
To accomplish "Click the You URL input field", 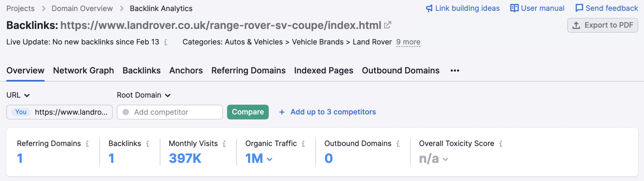I will [x=59, y=112].
